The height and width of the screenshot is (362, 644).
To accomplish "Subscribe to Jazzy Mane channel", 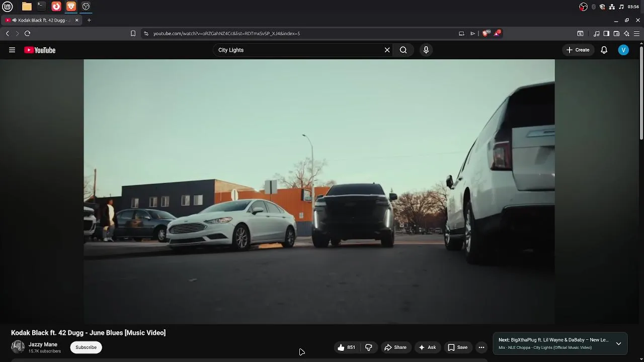I will click(86, 347).
